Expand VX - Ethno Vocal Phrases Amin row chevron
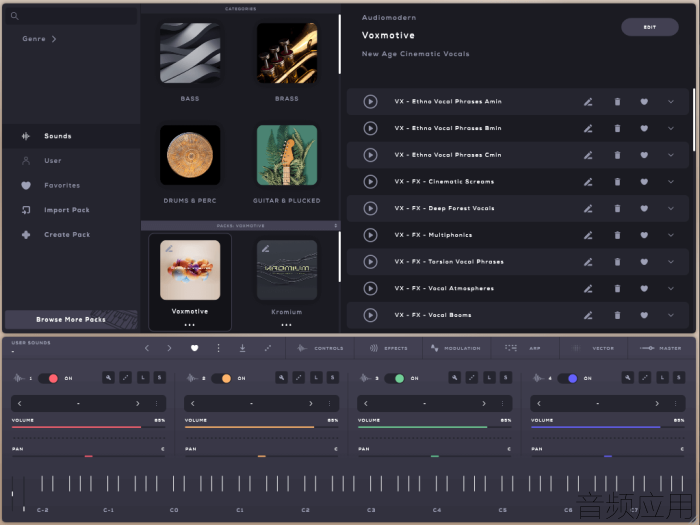The image size is (700, 525). (671, 102)
